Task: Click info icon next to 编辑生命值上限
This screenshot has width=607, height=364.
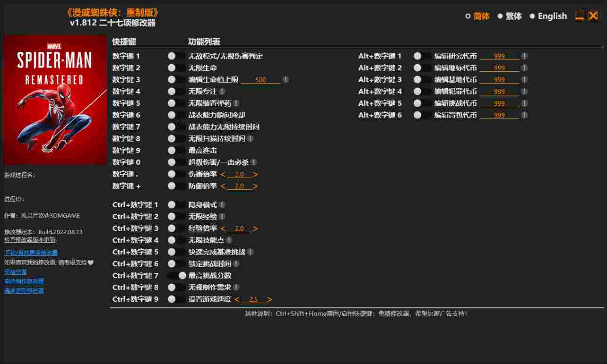Action: pyautogui.click(x=286, y=80)
